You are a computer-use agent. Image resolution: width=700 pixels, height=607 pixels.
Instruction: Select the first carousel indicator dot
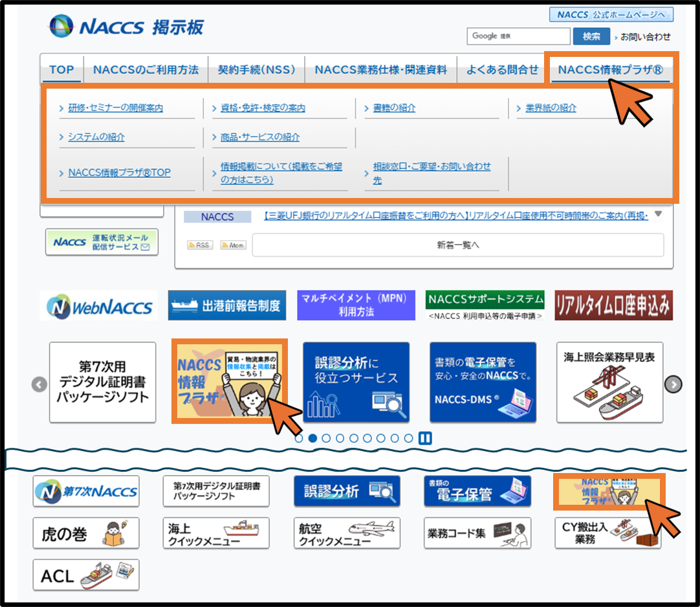(x=299, y=438)
